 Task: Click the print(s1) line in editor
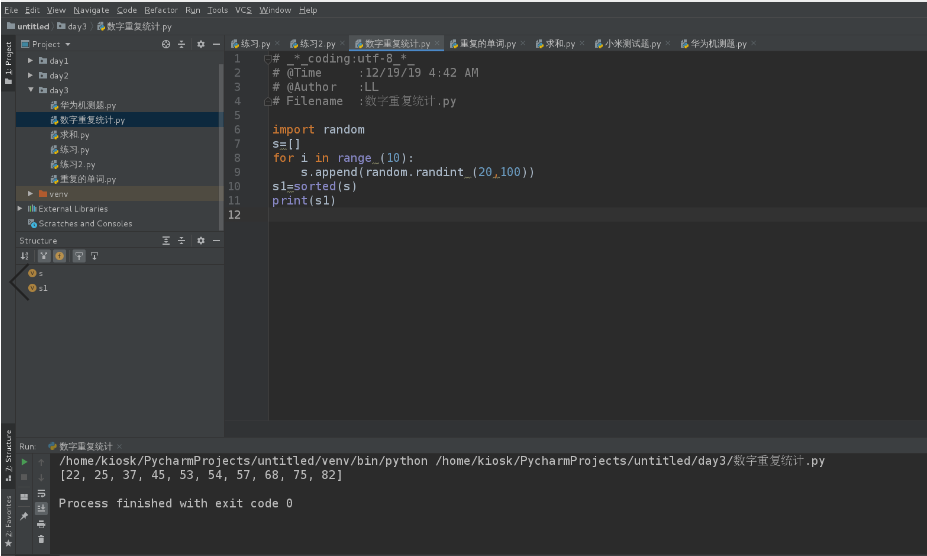click(304, 201)
